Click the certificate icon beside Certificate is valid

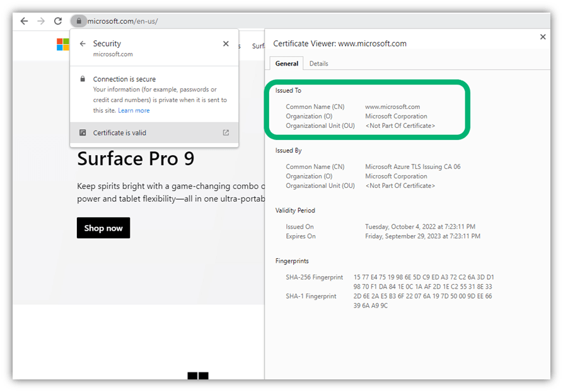coord(83,133)
